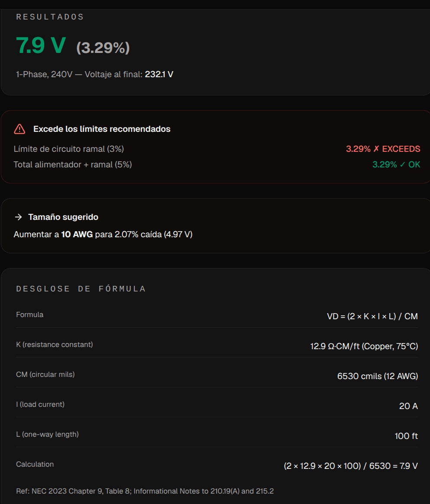The width and height of the screenshot is (430, 504).
Task: Click the K (resistance constant) label
Action: (x=54, y=344)
